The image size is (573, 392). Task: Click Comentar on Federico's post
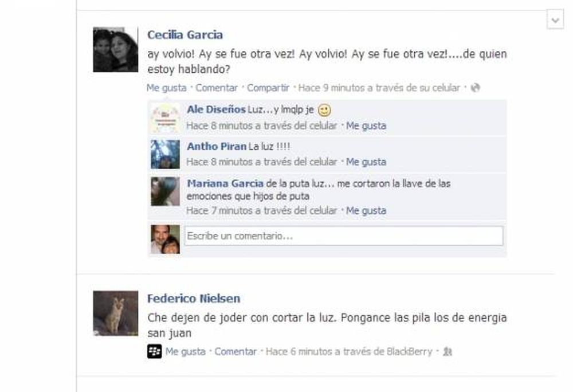(236, 351)
